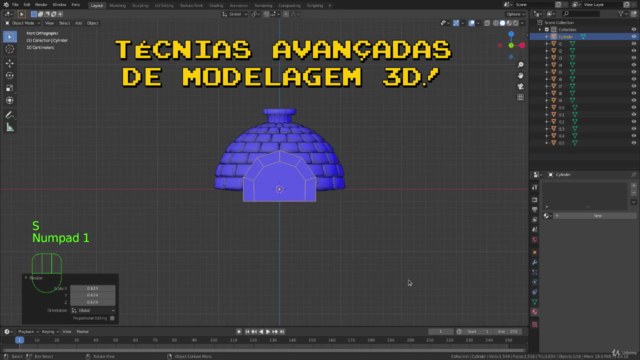640x360 pixels.
Task: Open the Edit menu
Action: [x=27, y=5]
